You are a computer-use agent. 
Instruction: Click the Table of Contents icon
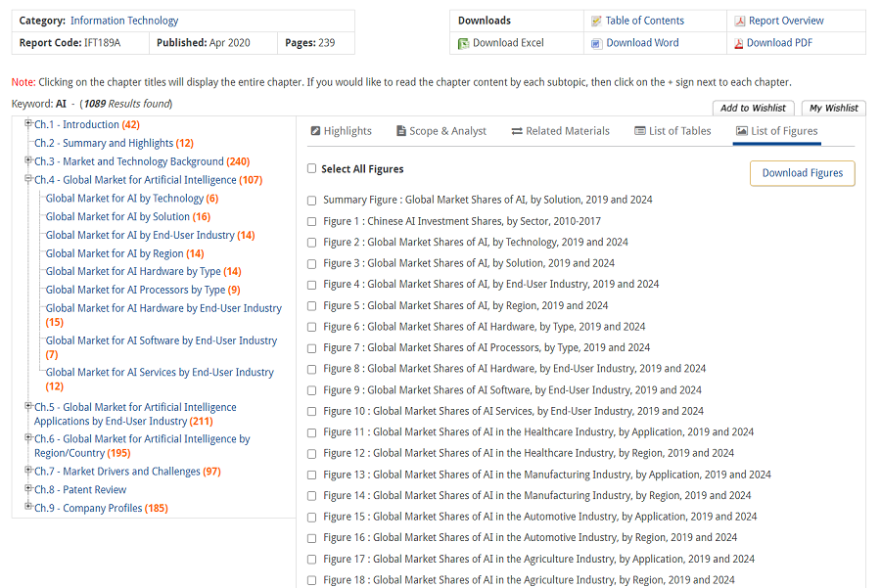point(597,21)
